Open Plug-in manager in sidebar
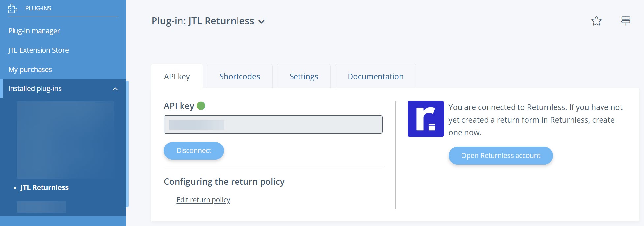The image size is (644, 226). [x=34, y=31]
